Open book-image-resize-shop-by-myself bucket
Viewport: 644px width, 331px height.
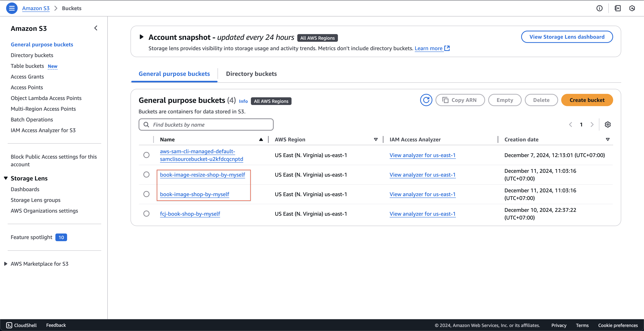point(202,175)
